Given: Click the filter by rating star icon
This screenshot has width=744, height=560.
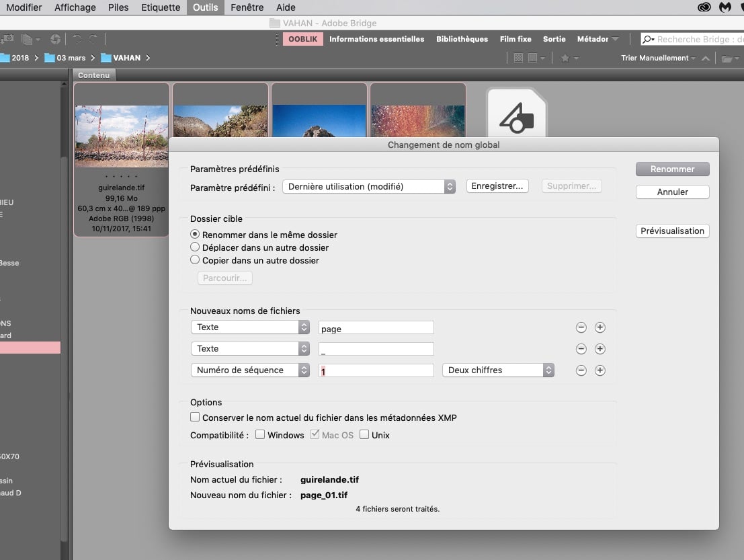Looking at the screenshot, I should [x=565, y=58].
